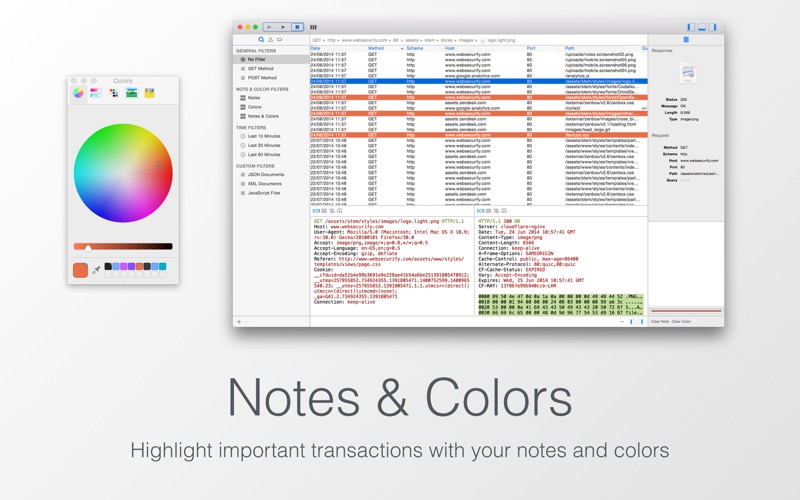Click the stop capture button in toolbar

point(297,27)
